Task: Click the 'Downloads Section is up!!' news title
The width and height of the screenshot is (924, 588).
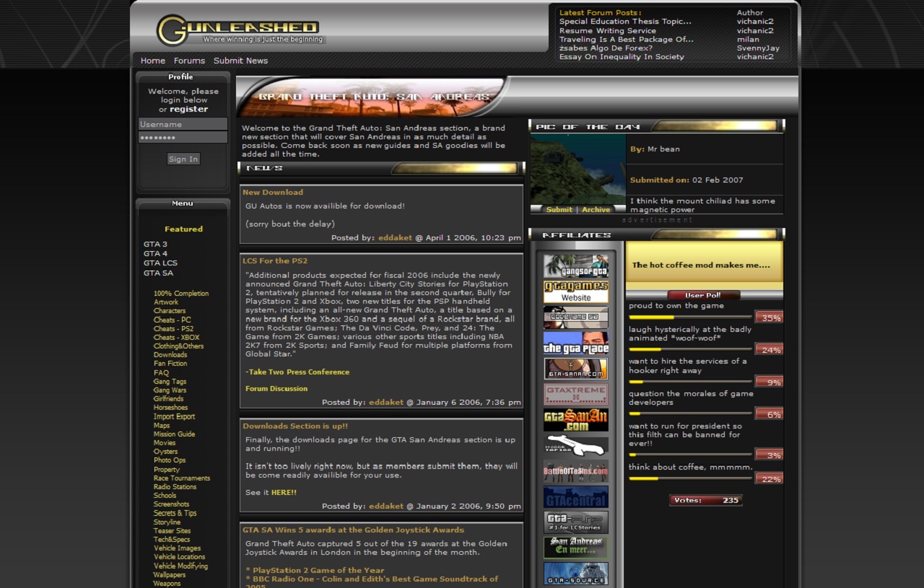Action: [x=295, y=426]
